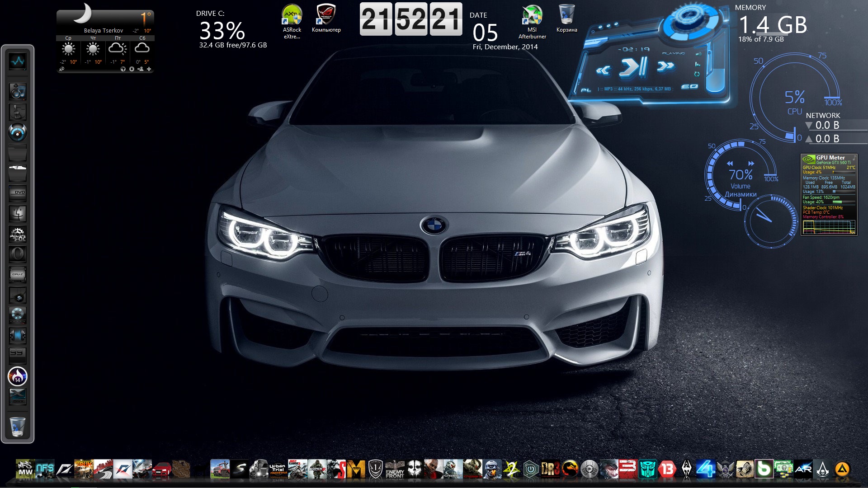The height and width of the screenshot is (488, 868).
Task: Launch Assassin's Creed skull emblem icon
Action: [822, 469]
